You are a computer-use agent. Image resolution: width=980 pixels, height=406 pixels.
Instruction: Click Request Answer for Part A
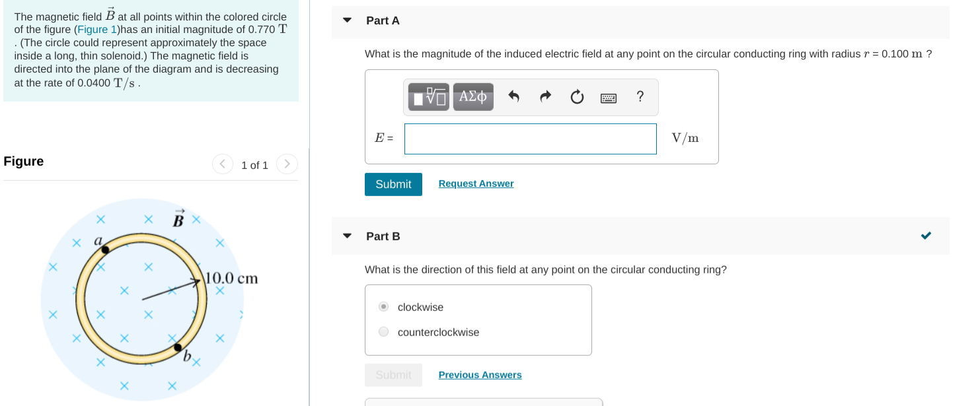(476, 183)
